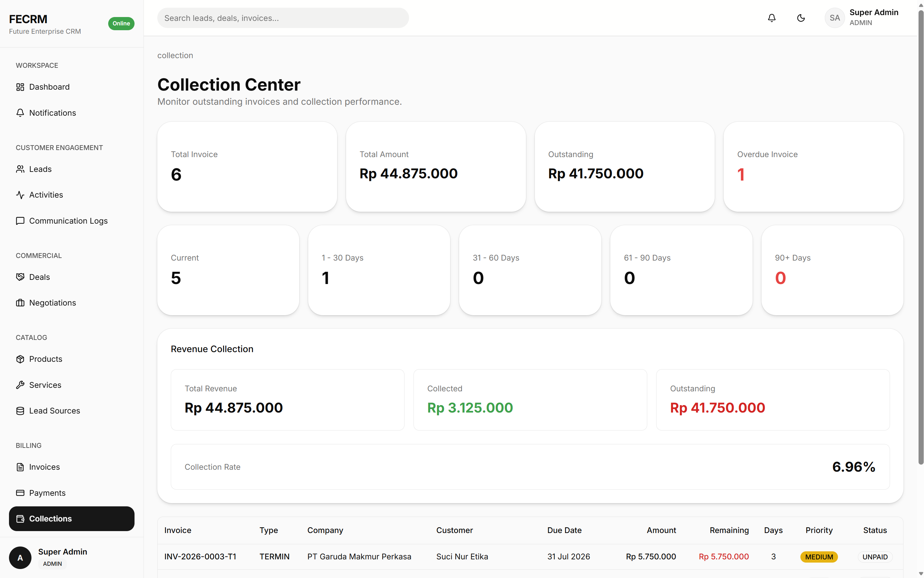Viewport: 924px width, 578px height.
Task: Open the Services page
Action: pyautogui.click(x=72, y=385)
